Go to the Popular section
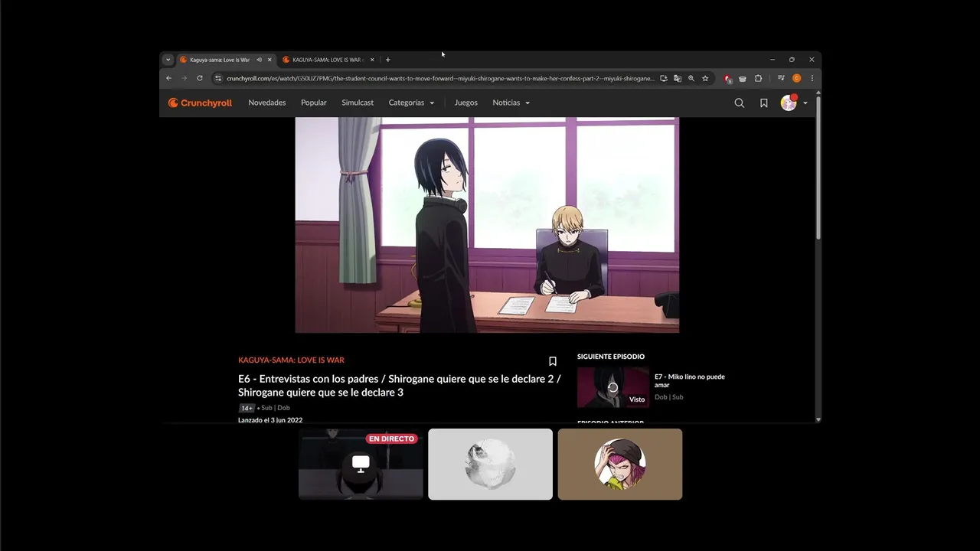Image resolution: width=980 pixels, height=551 pixels. [x=314, y=103]
